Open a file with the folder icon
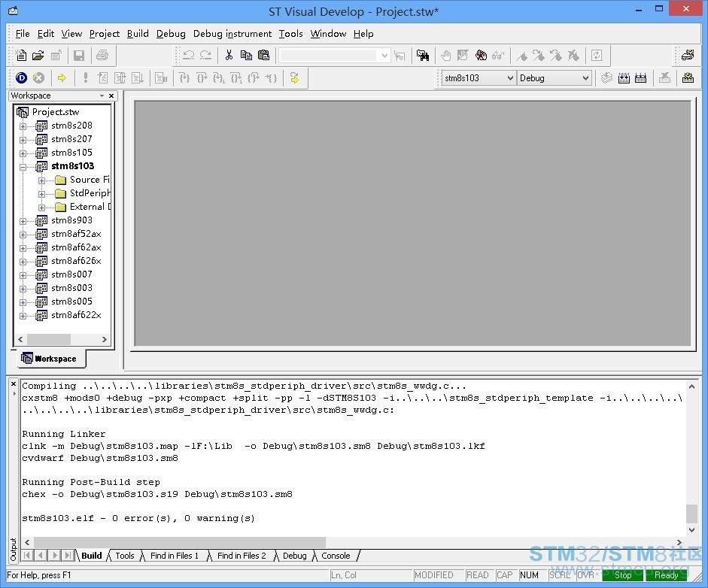Screen dimensions: 708x588 pos(38,56)
